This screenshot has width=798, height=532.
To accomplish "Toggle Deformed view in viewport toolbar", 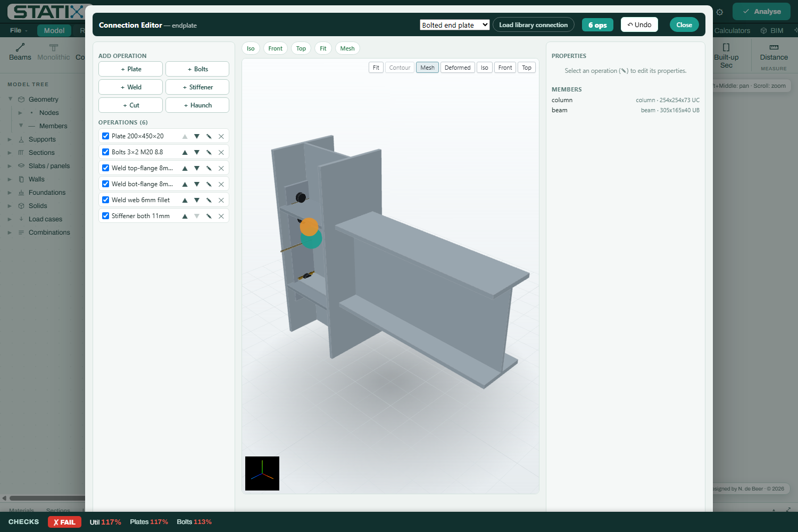I will [458, 68].
